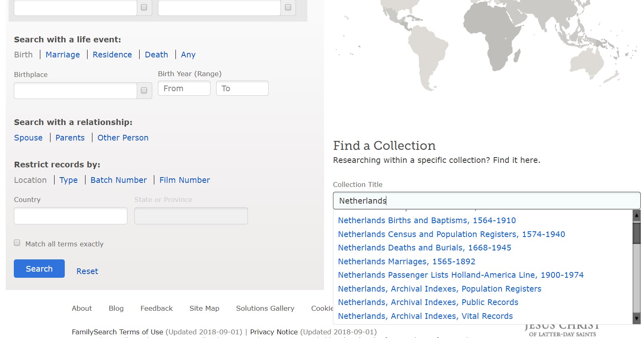Viewport: 644px width, 338px height.
Task: Click the Country input field
Action: 70,216
